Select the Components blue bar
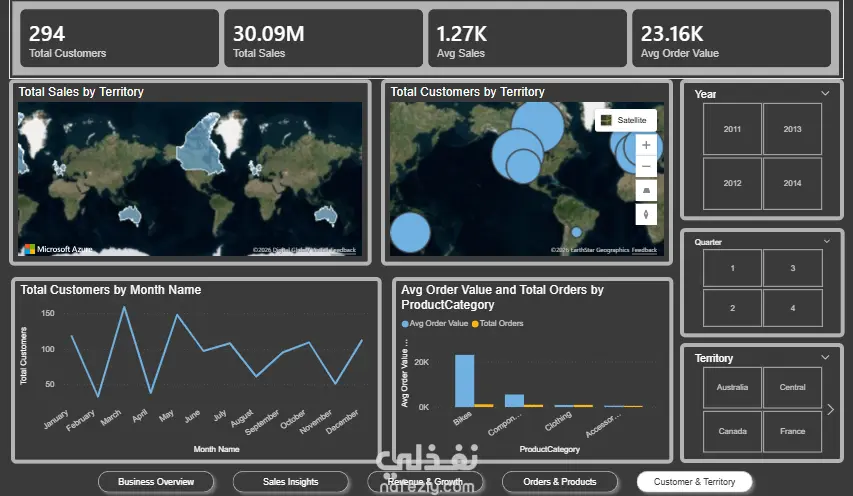 tap(514, 400)
